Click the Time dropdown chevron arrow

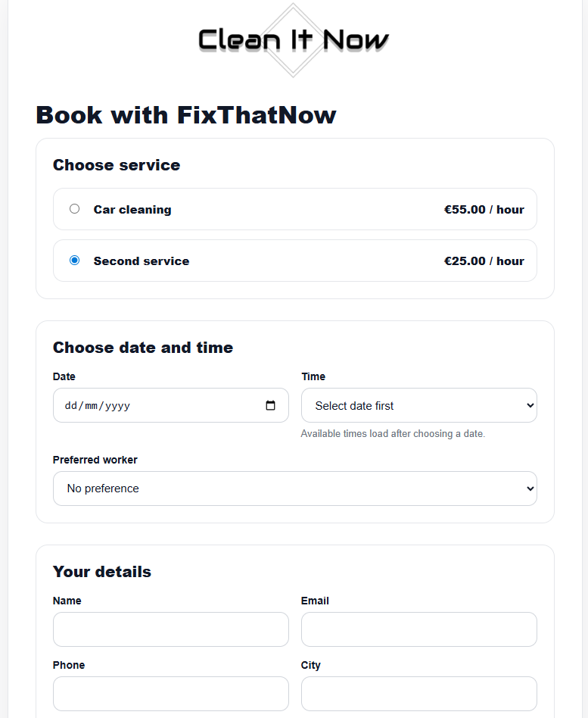pos(530,405)
